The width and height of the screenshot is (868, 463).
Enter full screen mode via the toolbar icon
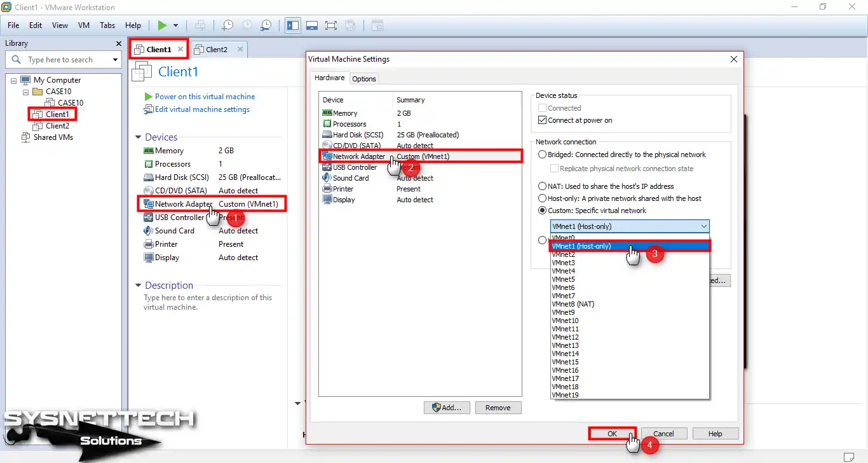point(331,25)
